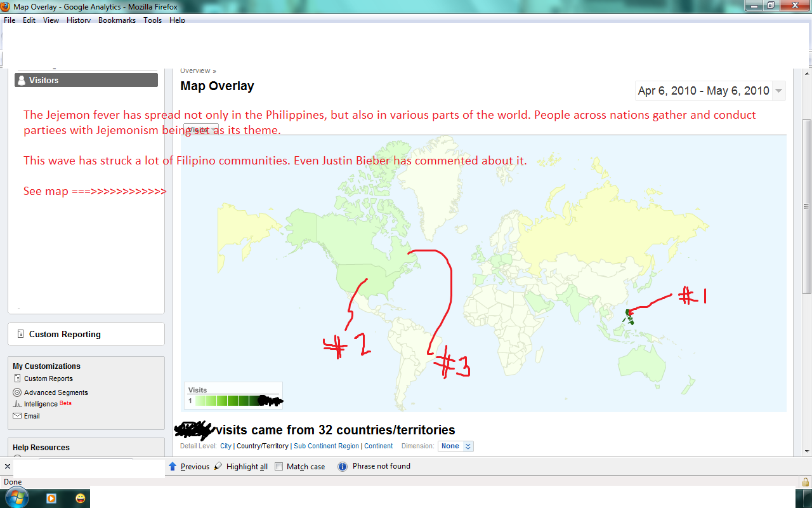Image resolution: width=812 pixels, height=508 pixels.
Task: Click the Overview breadcrumb link
Action: point(195,71)
